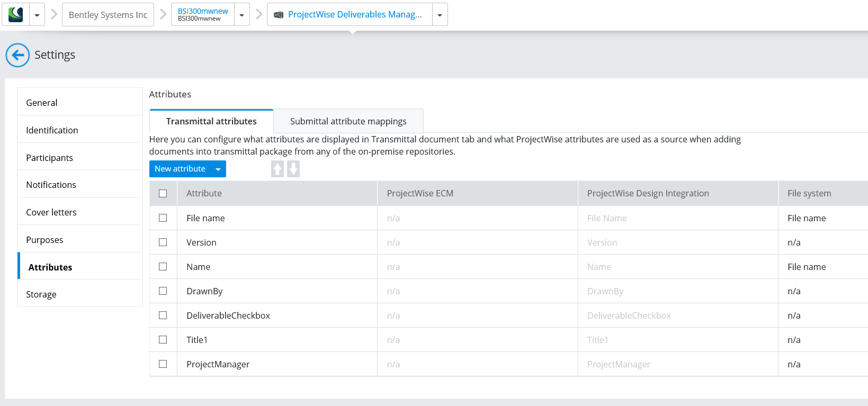Open the BSI300mwnew project dropdown arrow

[x=242, y=15]
